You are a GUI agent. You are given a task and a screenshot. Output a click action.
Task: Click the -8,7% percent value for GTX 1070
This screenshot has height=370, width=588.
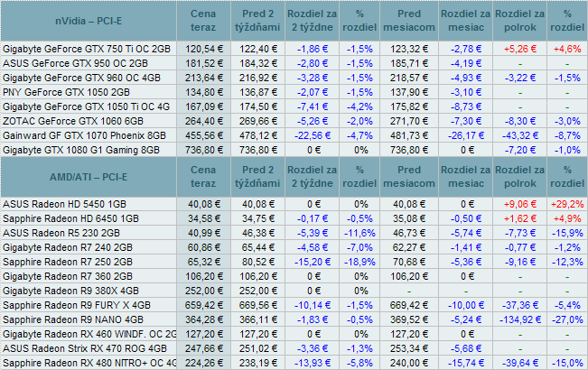coord(569,135)
